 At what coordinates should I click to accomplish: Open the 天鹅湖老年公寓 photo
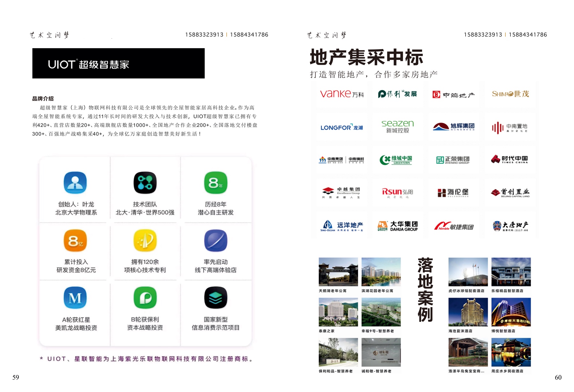[x=338, y=272]
